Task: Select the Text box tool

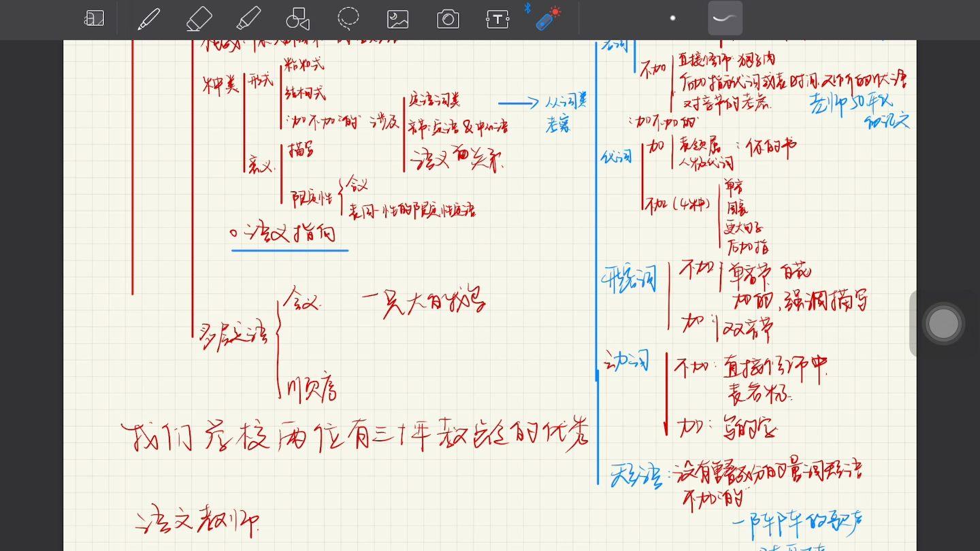Action: pyautogui.click(x=497, y=19)
